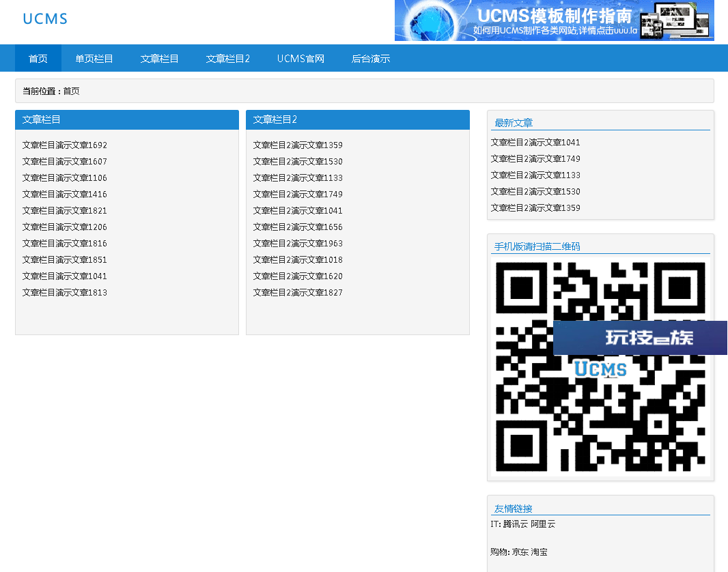Viewport: 728px width, 572px height.
Task: Open article 文章栏目演示文章1416
Action: (x=64, y=195)
